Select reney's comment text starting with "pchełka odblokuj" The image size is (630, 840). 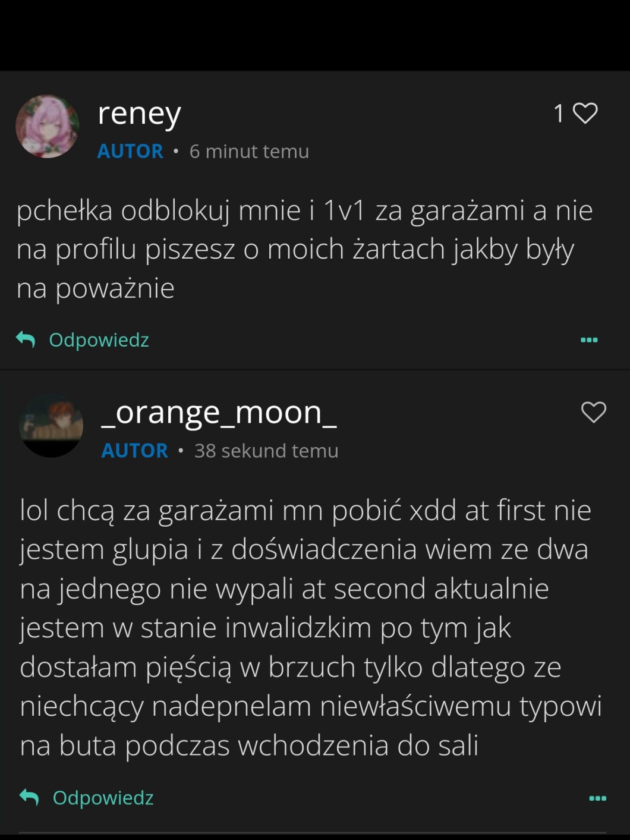[304, 249]
